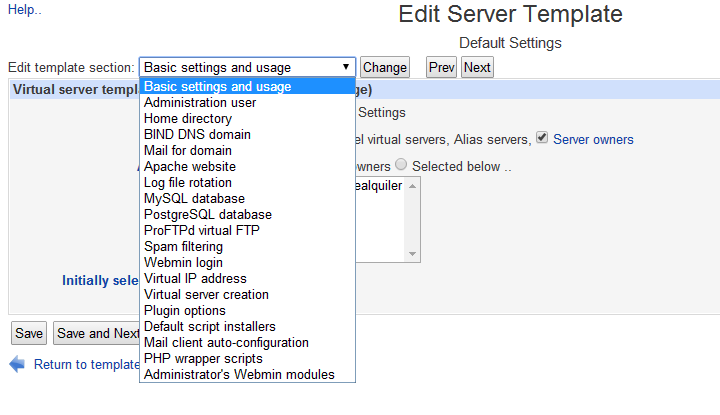Choose the Apache website option

click(190, 167)
